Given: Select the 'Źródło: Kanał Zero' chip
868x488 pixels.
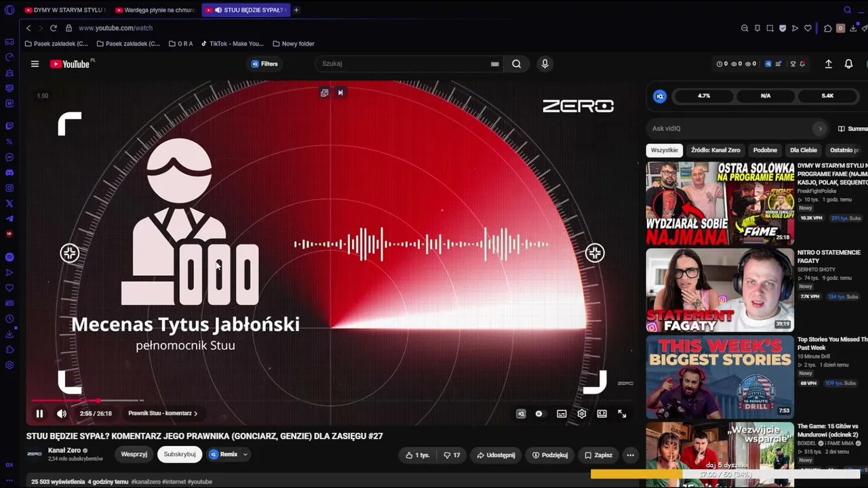Looking at the screenshot, I should coord(715,150).
